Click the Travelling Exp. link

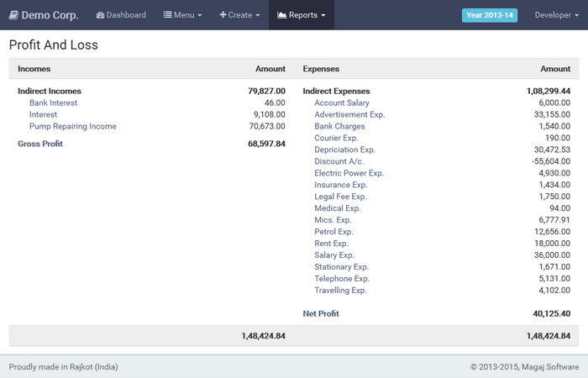340,291
